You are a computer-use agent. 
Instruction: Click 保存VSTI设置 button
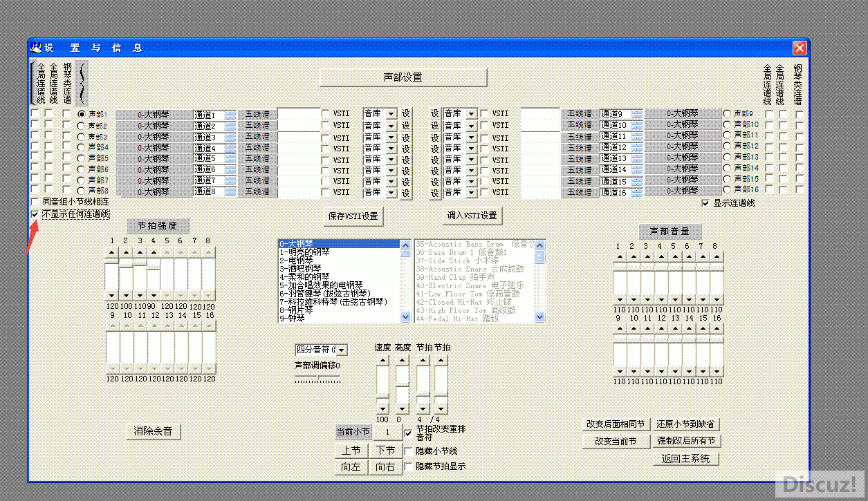click(x=353, y=216)
